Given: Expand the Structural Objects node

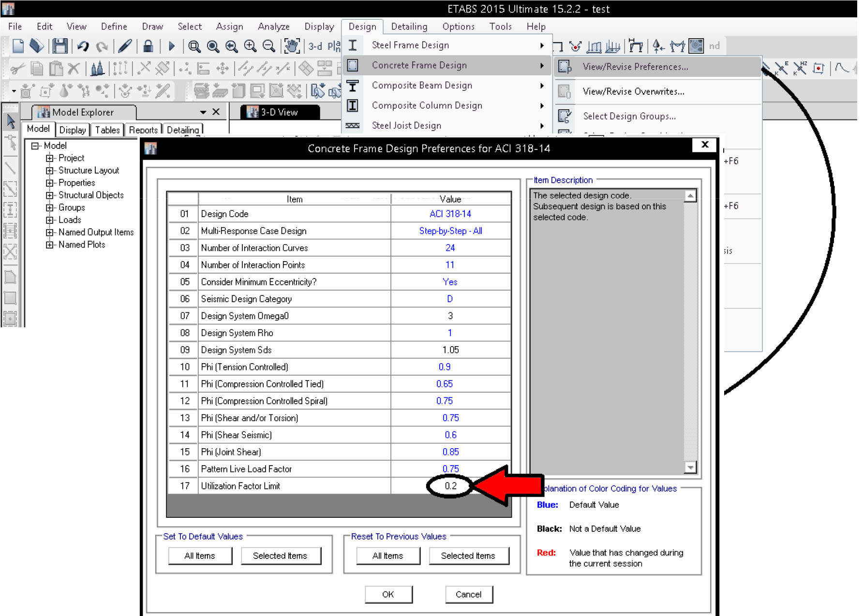Looking at the screenshot, I should [49, 195].
